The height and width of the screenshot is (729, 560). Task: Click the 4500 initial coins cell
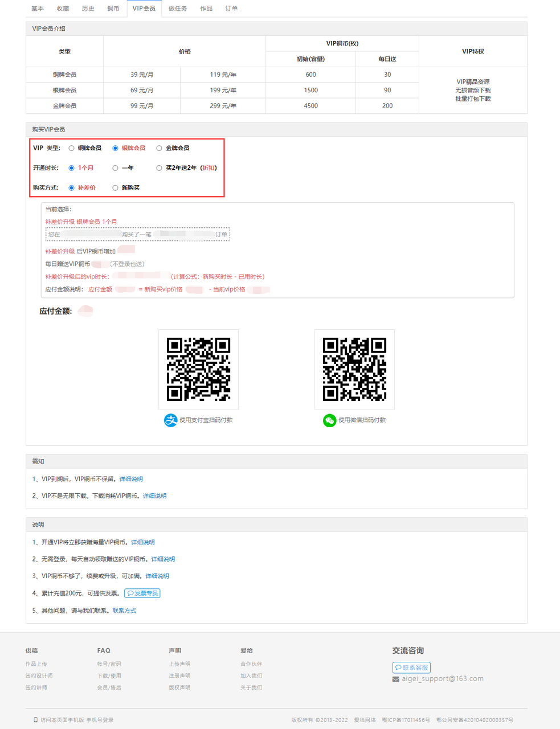coord(310,106)
